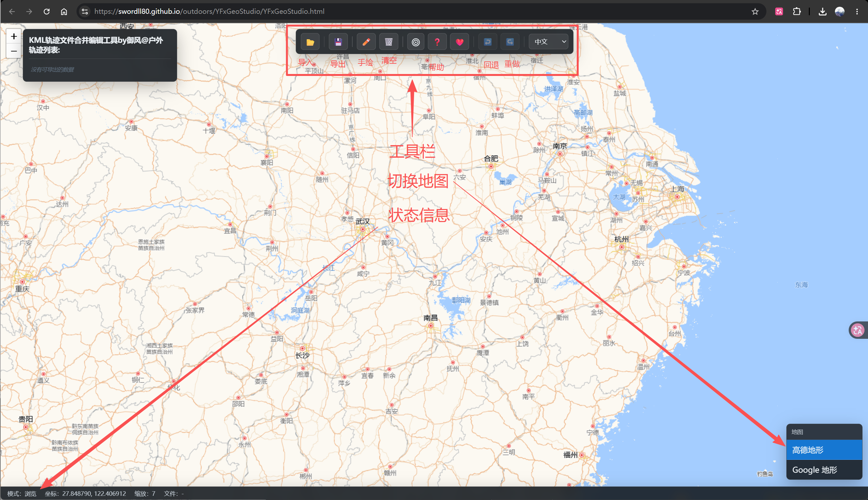Click status bar 模式: 浏览 text
This screenshot has width=868, height=500.
pyautogui.click(x=22, y=494)
